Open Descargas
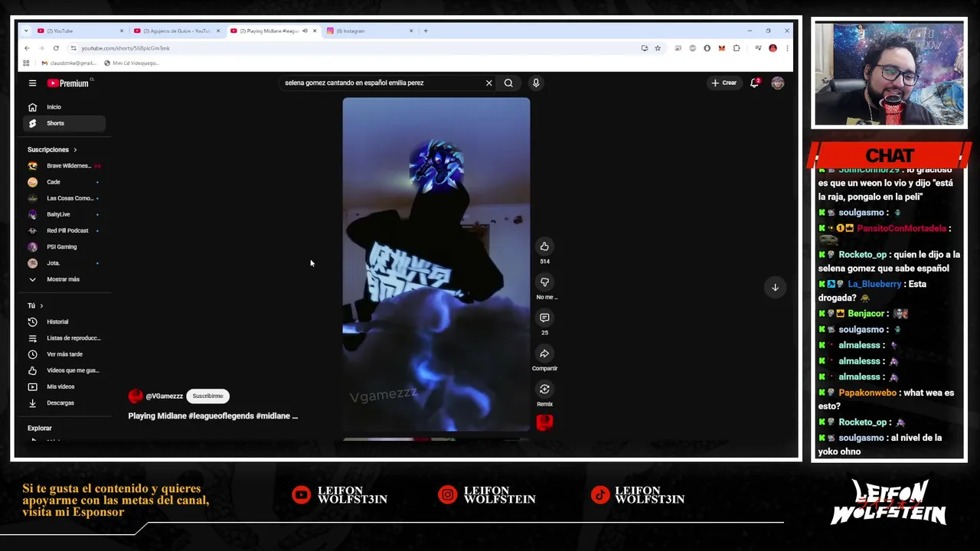Screen dimensions: 980x551 point(64,403)
